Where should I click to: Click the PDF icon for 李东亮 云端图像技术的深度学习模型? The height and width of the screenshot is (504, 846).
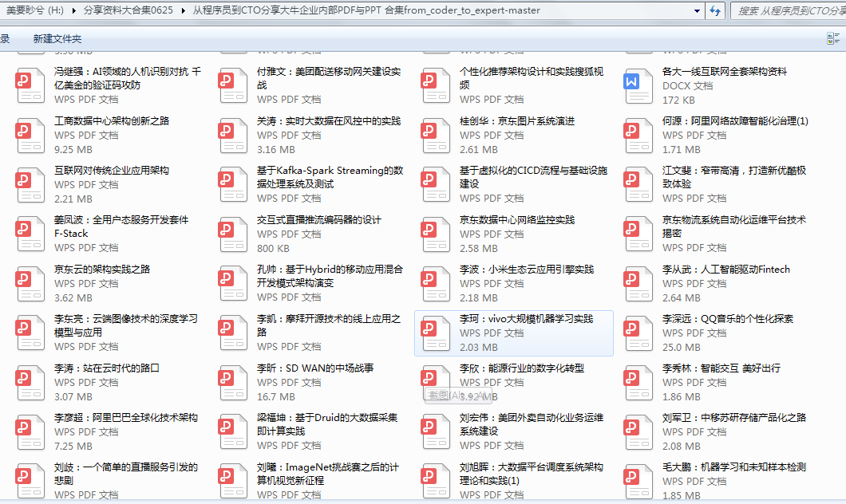coord(30,333)
